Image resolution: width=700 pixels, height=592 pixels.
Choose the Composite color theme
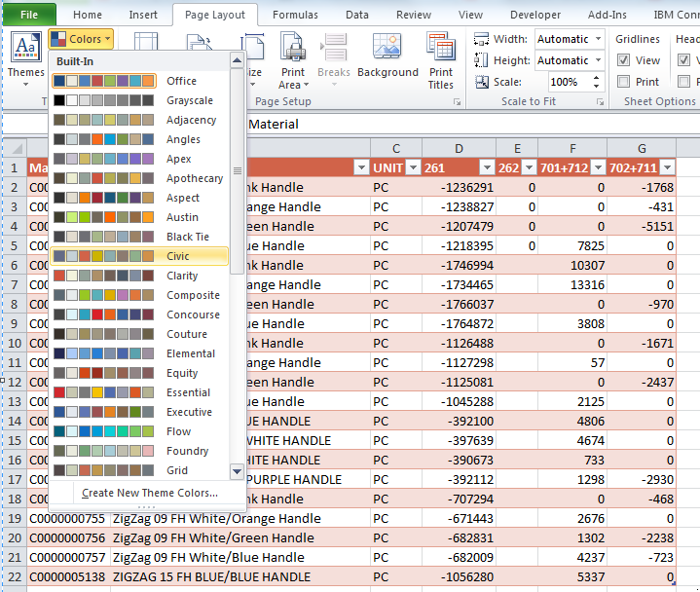pyautogui.click(x=140, y=295)
